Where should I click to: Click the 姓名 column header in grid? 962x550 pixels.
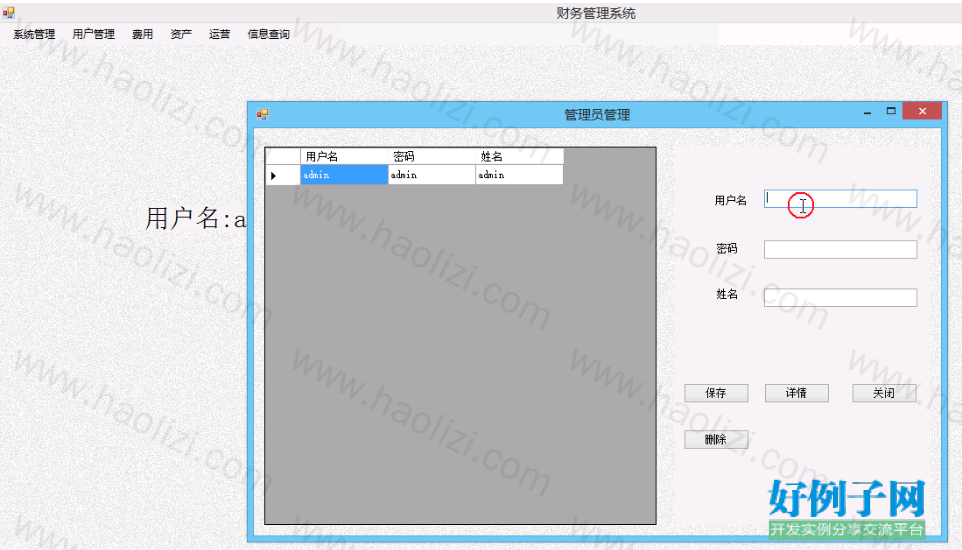click(x=520, y=157)
